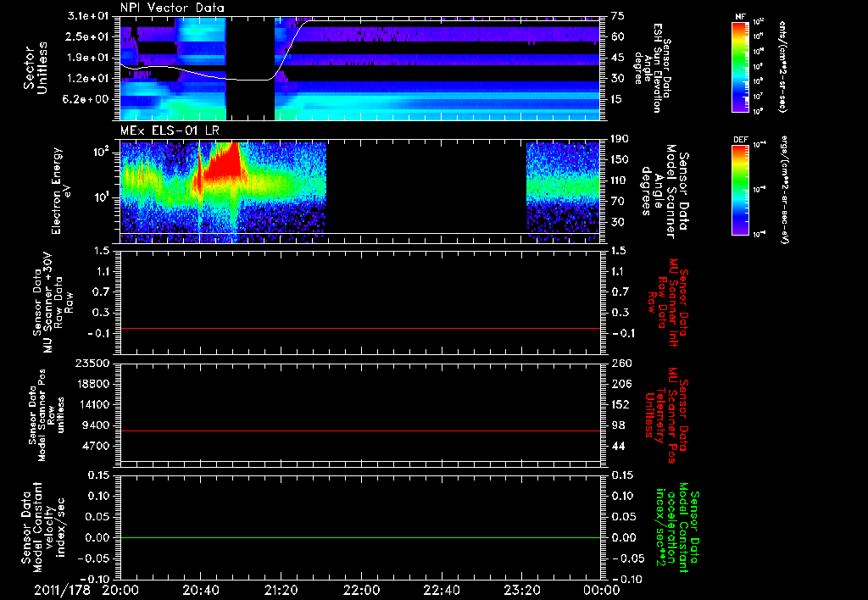Click the red 'MU Scanner Pos Telemetry' label

pyautogui.click(x=666, y=414)
